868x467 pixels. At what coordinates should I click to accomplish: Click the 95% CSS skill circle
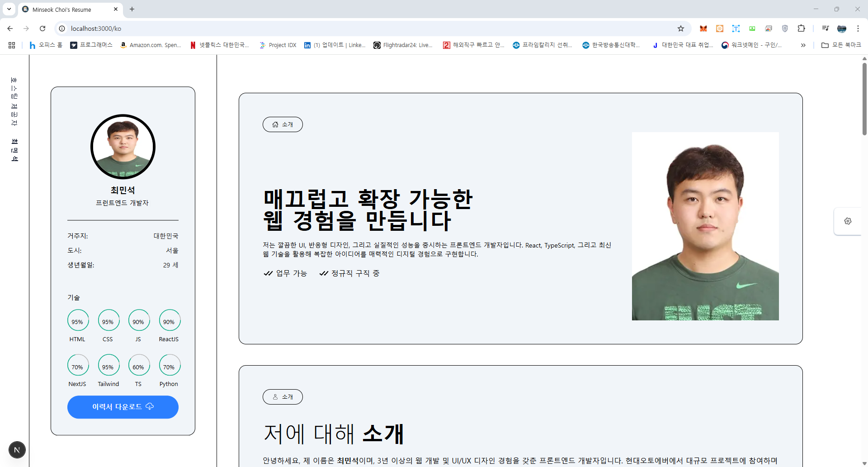[x=108, y=321]
